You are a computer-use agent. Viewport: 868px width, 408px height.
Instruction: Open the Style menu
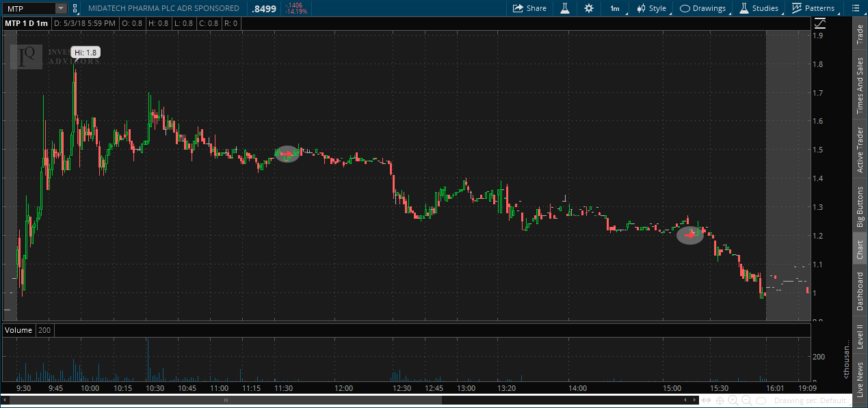pos(651,8)
